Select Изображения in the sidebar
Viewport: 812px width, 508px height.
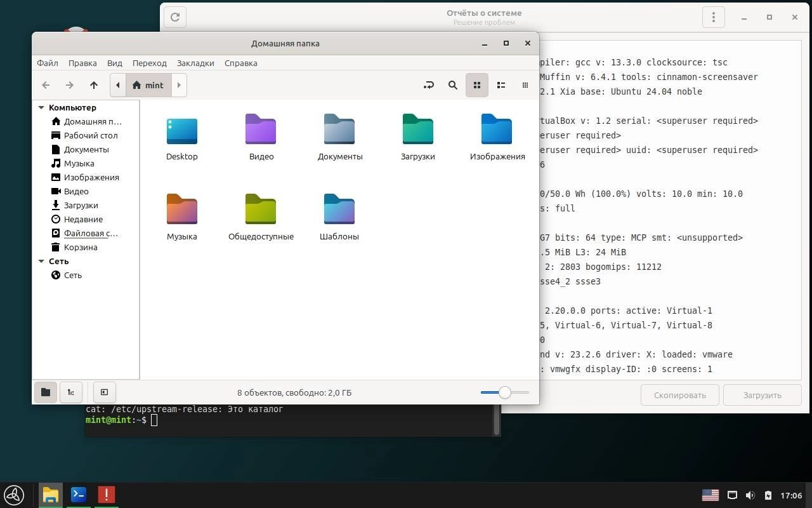[x=86, y=177]
